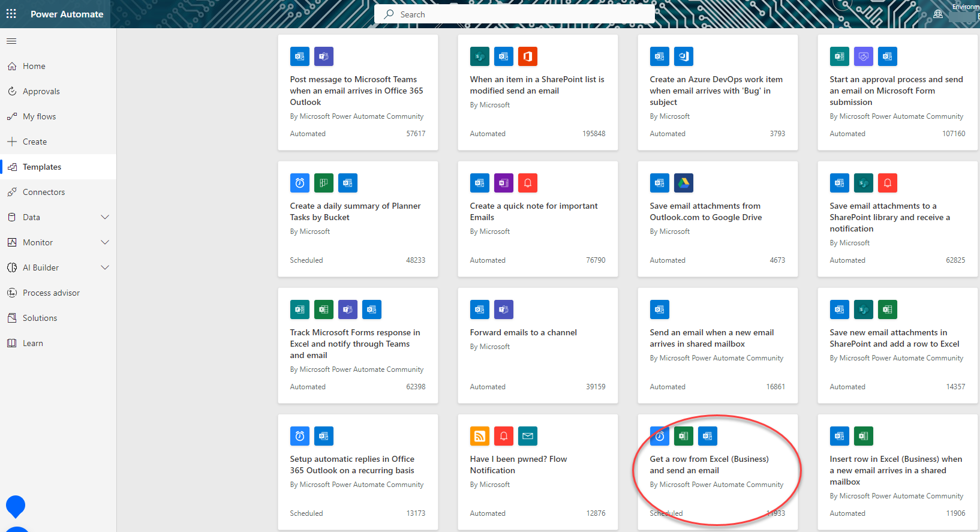Click Approvals icon on Start an approval process card
This screenshot has width=980, height=532.
864,56
